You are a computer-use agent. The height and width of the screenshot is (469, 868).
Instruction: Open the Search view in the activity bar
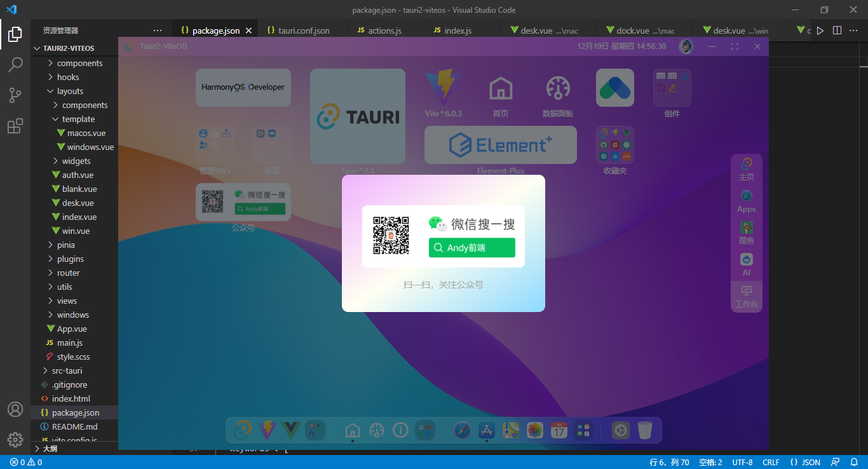pyautogui.click(x=15, y=64)
